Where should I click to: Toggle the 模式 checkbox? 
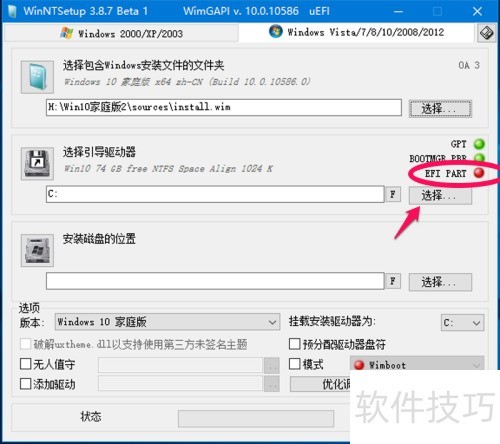pyautogui.click(x=295, y=364)
